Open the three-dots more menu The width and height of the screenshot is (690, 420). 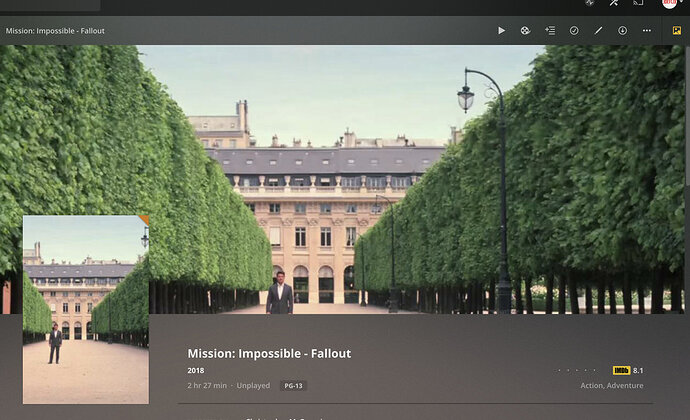point(646,30)
